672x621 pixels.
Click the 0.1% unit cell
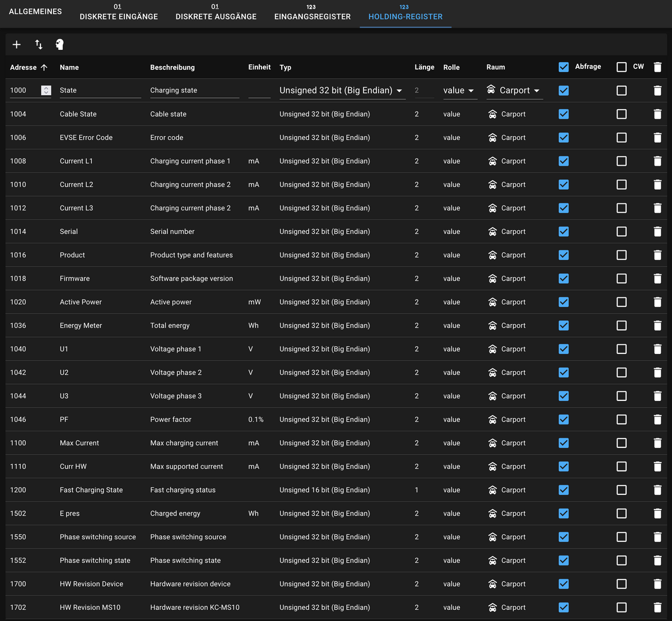(256, 419)
